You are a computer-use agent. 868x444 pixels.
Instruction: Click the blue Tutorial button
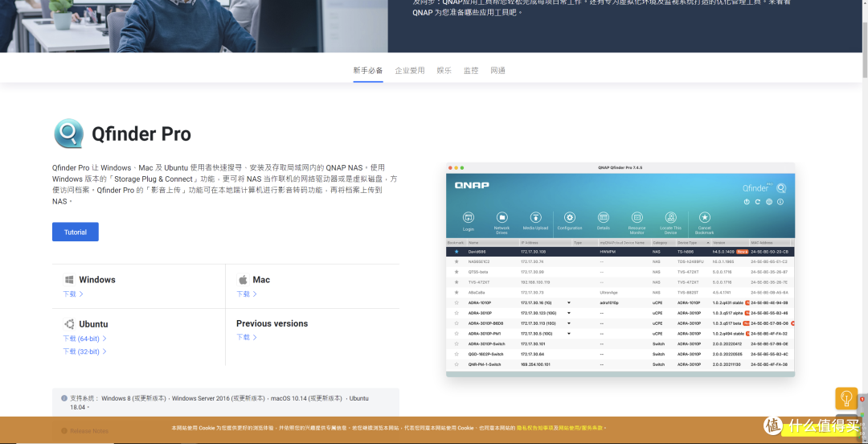pyautogui.click(x=76, y=232)
